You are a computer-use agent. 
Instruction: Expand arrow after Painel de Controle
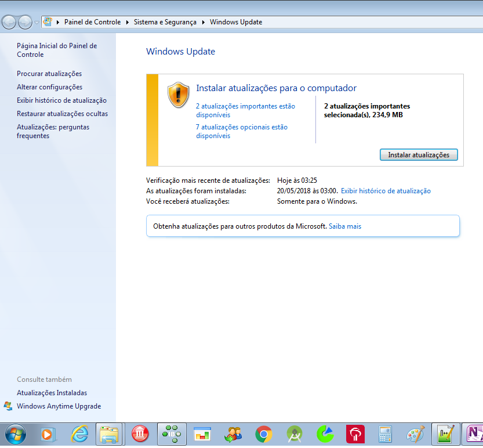pyautogui.click(x=127, y=22)
